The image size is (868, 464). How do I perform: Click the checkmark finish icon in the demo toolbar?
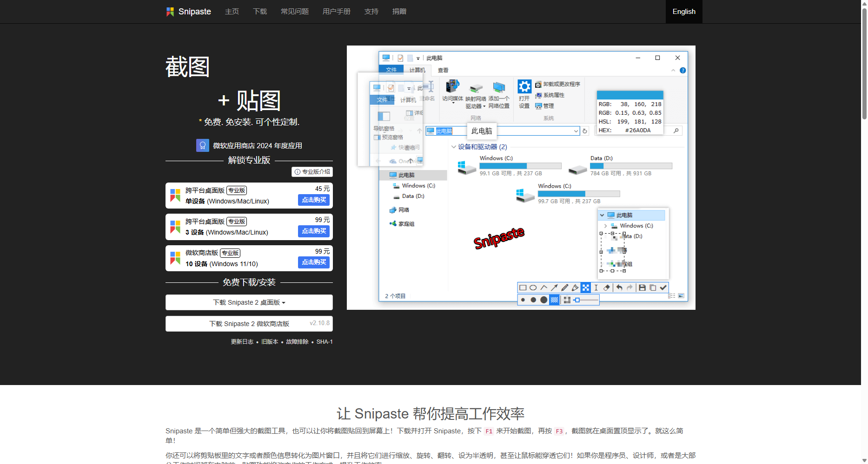[x=663, y=288]
